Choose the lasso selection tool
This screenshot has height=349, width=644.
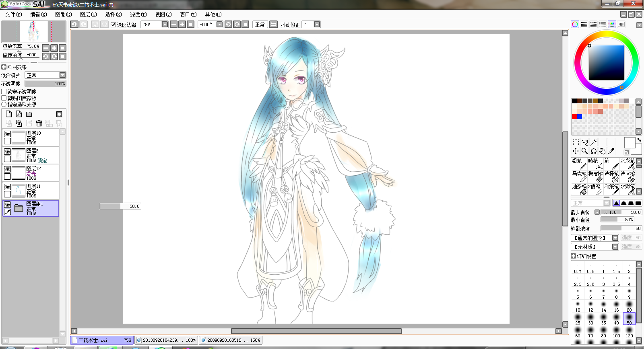(585, 142)
